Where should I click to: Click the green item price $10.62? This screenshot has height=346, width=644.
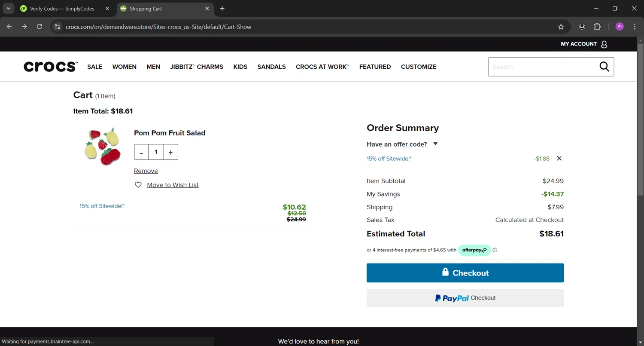point(294,207)
